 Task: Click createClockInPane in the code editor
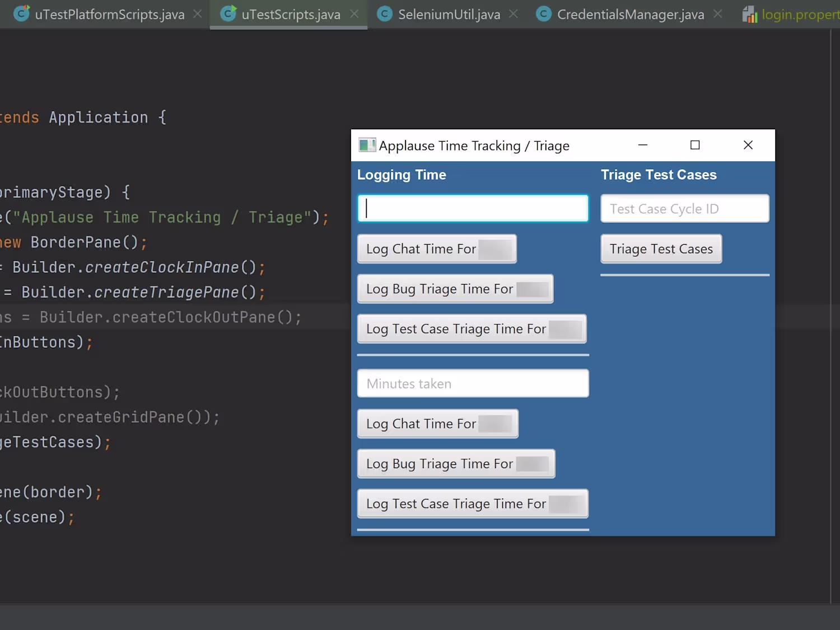[x=162, y=268]
